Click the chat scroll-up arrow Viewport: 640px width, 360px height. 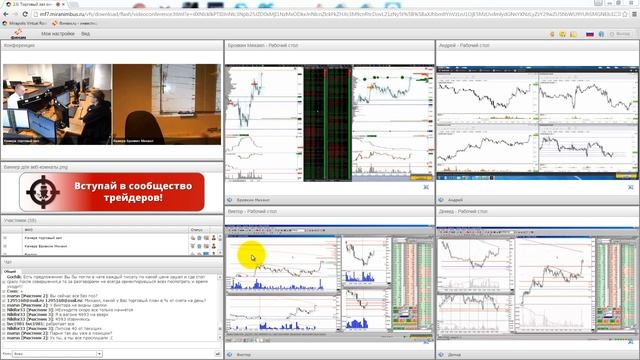pos(220,278)
